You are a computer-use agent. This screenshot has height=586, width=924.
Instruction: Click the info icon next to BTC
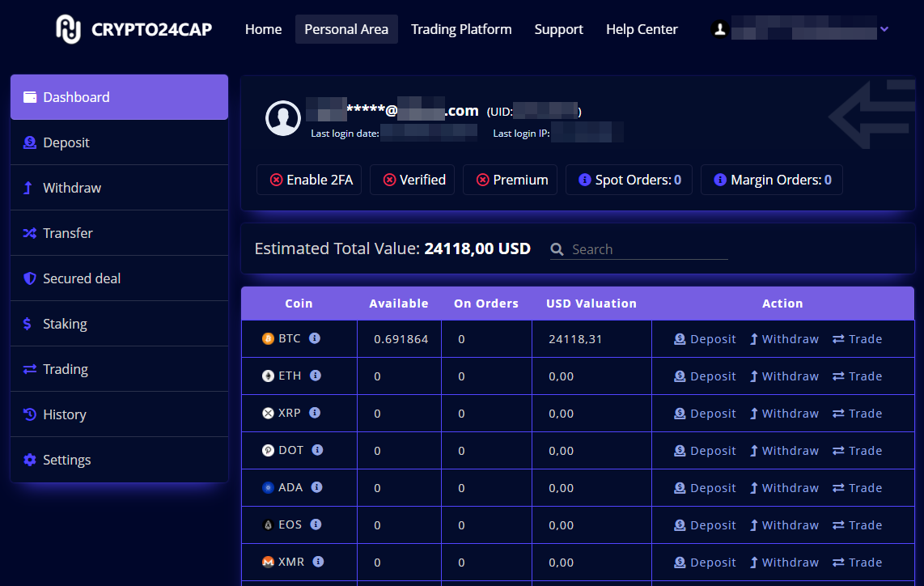point(315,338)
